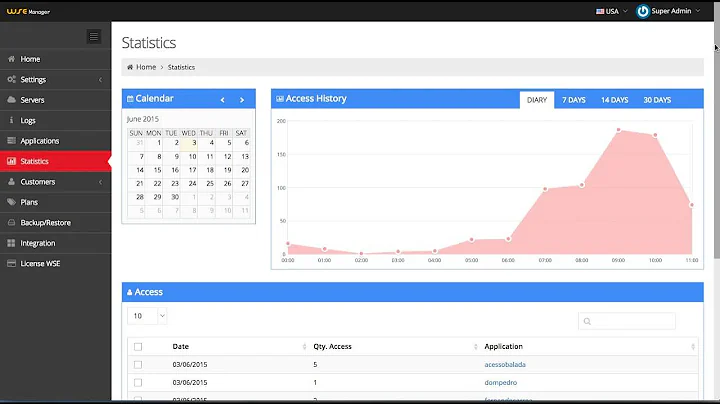This screenshot has height=404, width=720.
Task: Select June 27 in the calendar
Action: point(242,184)
